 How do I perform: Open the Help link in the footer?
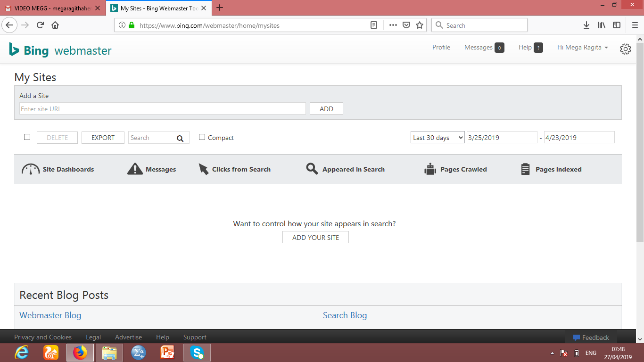(x=163, y=337)
